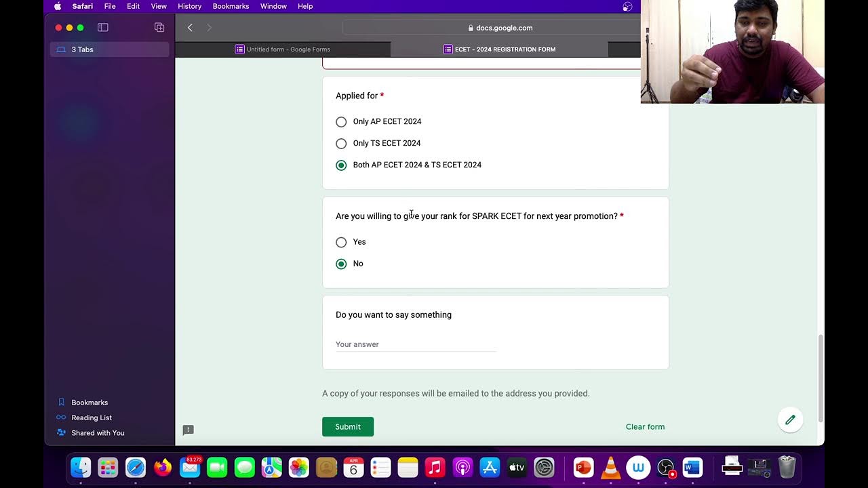
Task: Open Shared with You in sidebar
Action: [98, 432]
